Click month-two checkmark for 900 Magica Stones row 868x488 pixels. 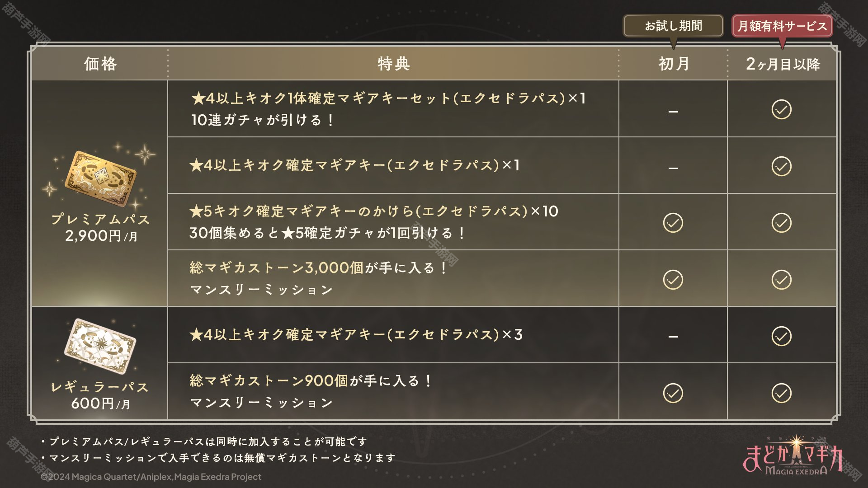point(781,393)
